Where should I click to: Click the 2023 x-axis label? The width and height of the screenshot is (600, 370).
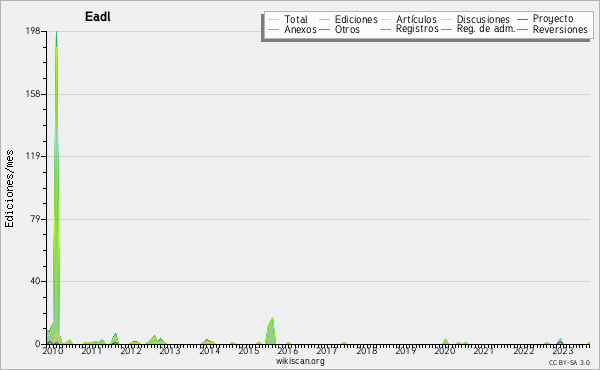[x=562, y=351]
